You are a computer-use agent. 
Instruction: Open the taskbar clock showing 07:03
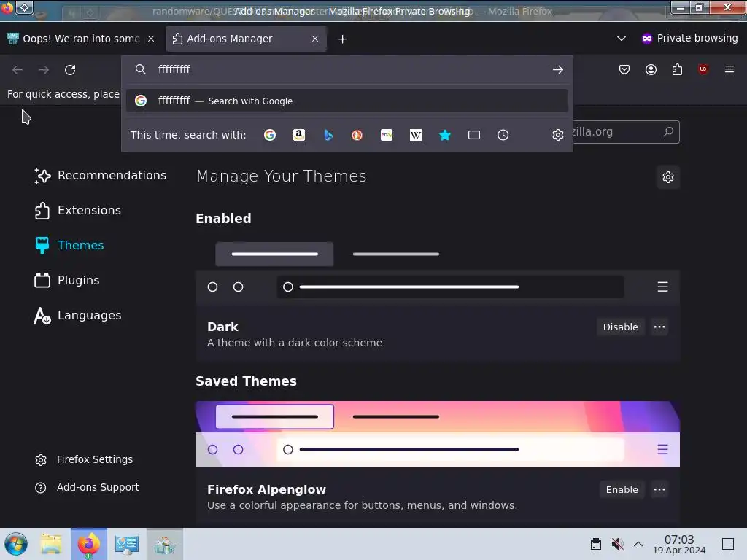tap(679, 544)
